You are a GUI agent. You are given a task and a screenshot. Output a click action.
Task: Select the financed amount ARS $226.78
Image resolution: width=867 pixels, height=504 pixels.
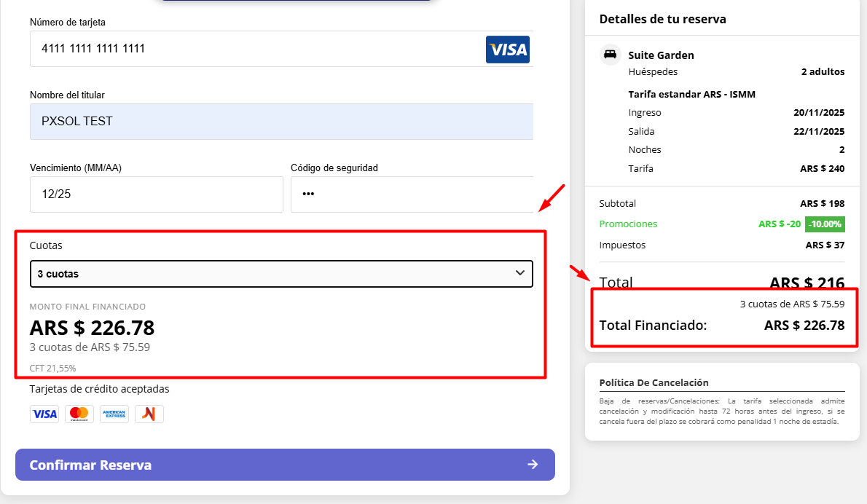(x=91, y=328)
